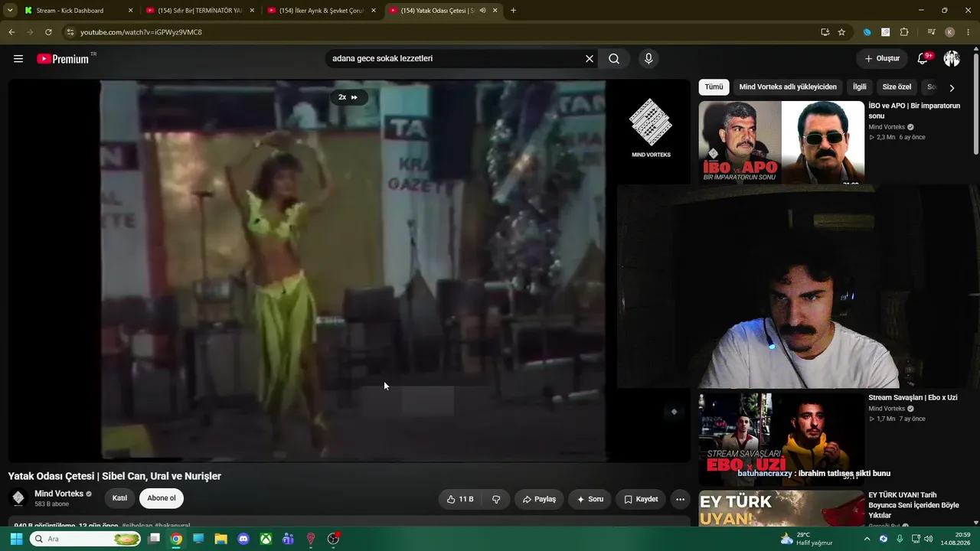Click the Katıl button
The height and width of the screenshot is (551, 980).
click(x=119, y=498)
